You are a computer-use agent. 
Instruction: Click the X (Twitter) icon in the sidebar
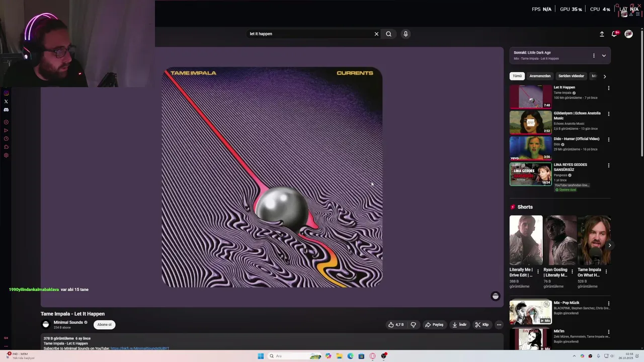pyautogui.click(x=6, y=101)
